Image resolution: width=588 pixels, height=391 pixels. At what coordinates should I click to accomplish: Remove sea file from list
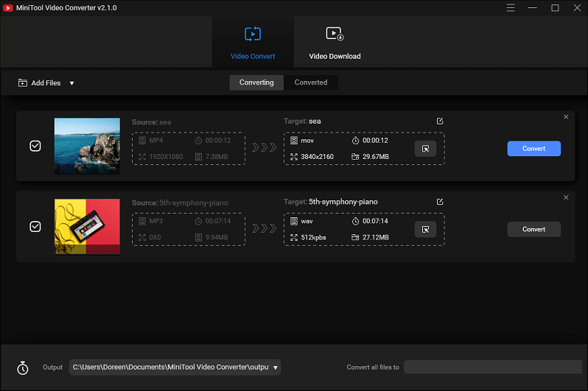(566, 117)
